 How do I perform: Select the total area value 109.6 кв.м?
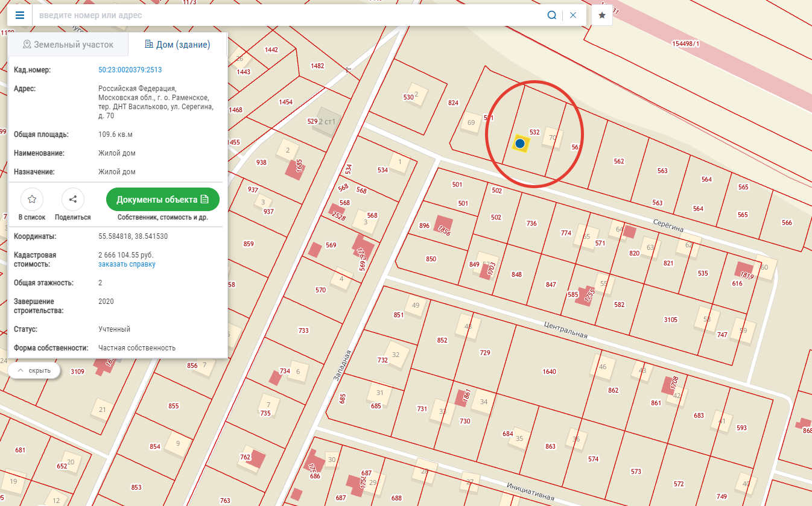115,134
